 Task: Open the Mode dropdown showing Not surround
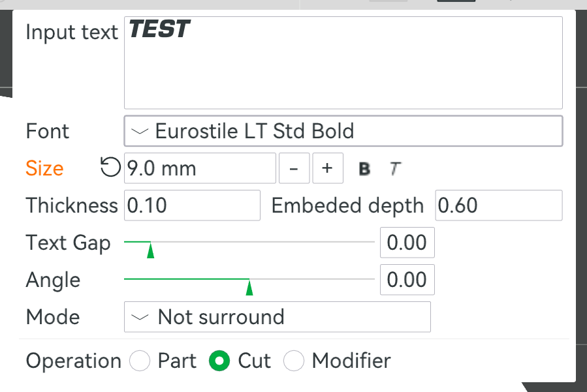[278, 317]
